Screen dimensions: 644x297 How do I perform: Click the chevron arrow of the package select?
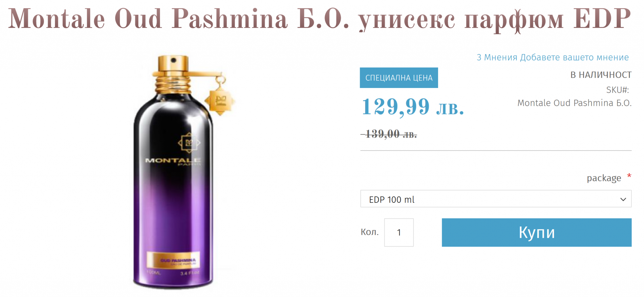pos(623,199)
